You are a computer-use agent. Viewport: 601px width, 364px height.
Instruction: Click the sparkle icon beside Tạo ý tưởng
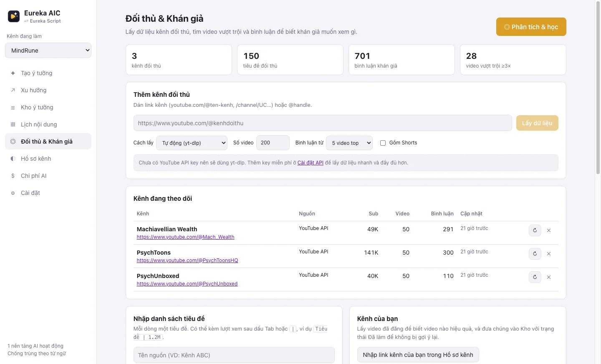13,73
